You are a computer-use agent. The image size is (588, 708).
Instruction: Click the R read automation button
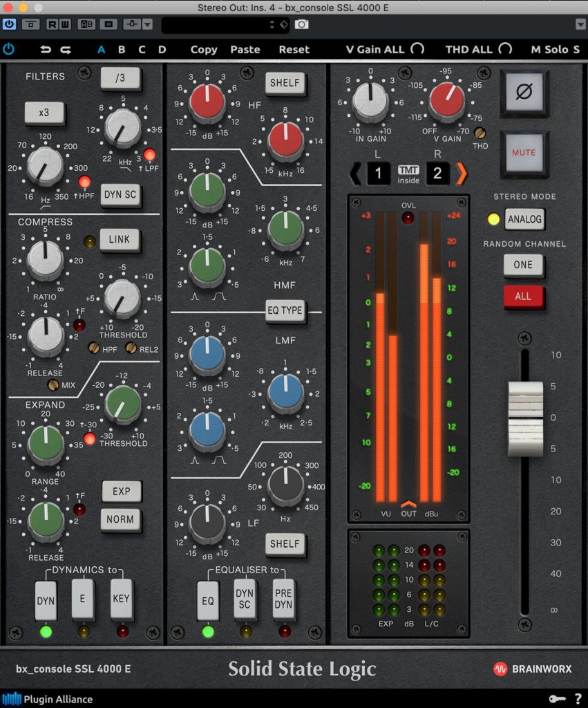tap(53, 24)
